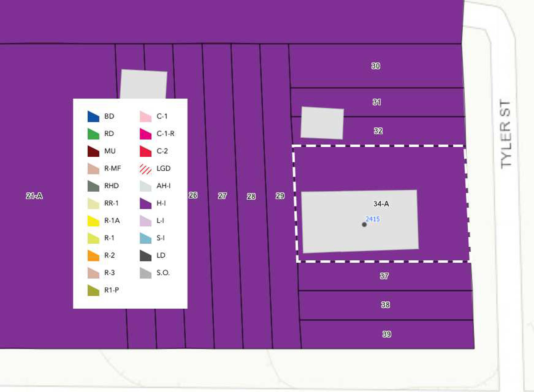Select the dark red MU legend swatch
The image size is (534, 392).
93,152
